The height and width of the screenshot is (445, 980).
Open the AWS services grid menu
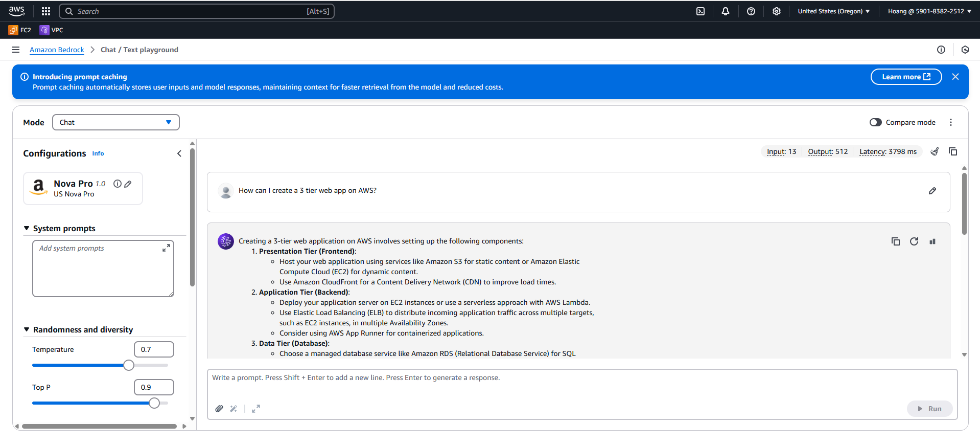point(46,11)
